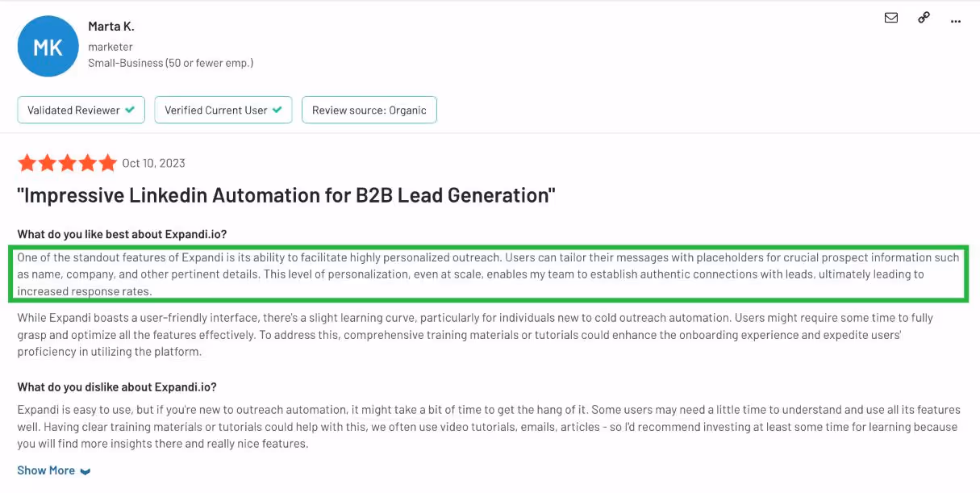Expand the review with Show More
This screenshot has height=493, width=980.
tap(54, 470)
